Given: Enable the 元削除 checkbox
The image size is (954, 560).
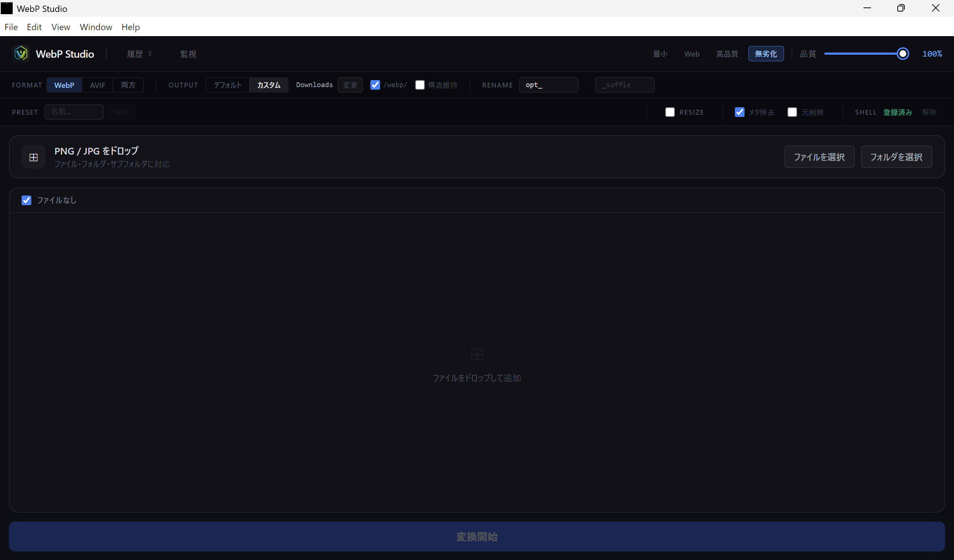Looking at the screenshot, I should click(x=792, y=112).
